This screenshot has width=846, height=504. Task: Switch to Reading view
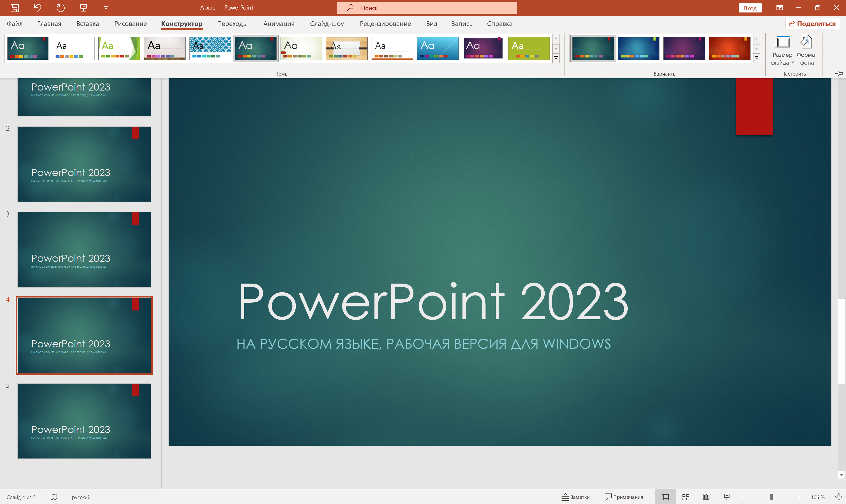(x=707, y=496)
